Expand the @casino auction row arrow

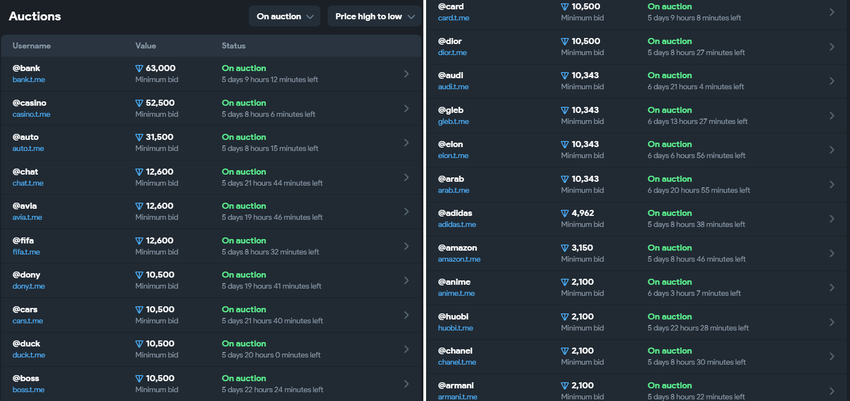(x=406, y=109)
